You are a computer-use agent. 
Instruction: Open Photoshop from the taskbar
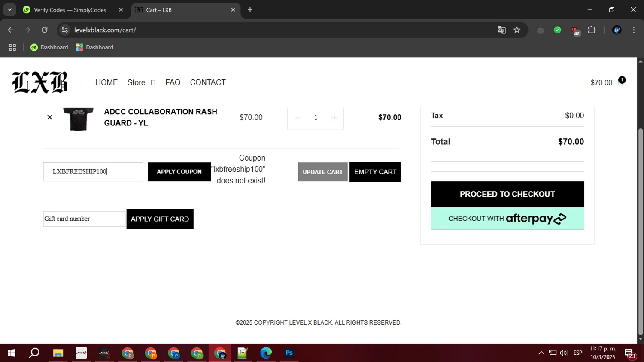(289, 353)
